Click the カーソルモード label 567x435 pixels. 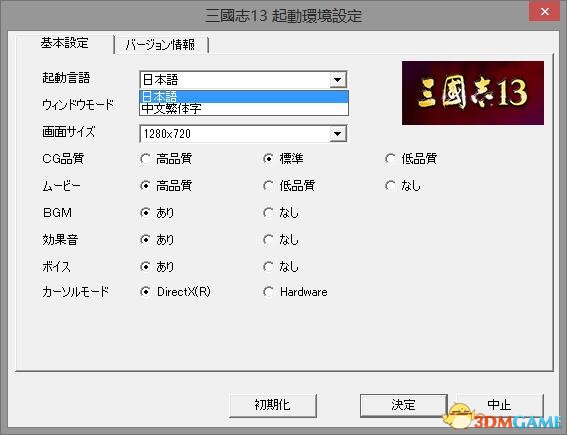pos(75,291)
